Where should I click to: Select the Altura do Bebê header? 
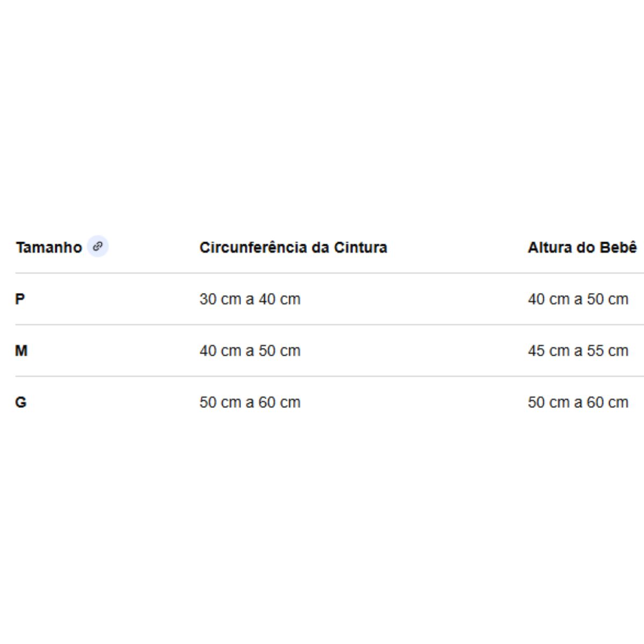[582, 247]
